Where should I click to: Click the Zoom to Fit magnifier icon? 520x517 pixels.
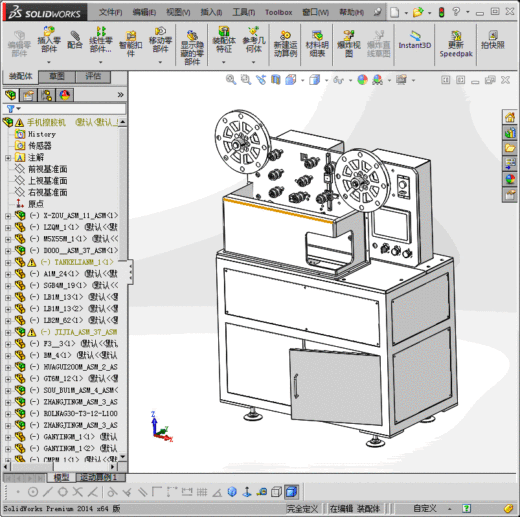pos(231,80)
